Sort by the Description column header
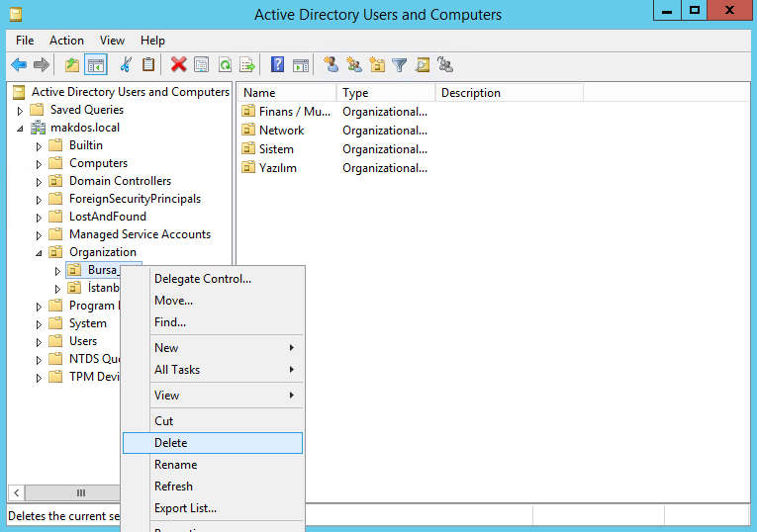 coord(510,93)
